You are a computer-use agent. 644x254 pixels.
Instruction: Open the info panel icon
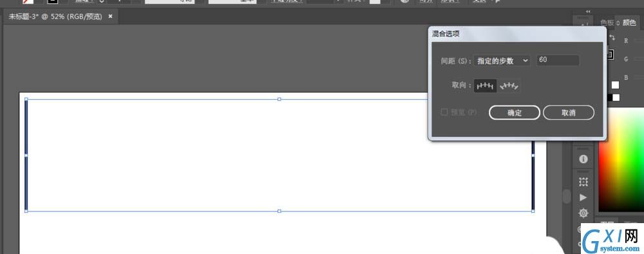(583, 159)
